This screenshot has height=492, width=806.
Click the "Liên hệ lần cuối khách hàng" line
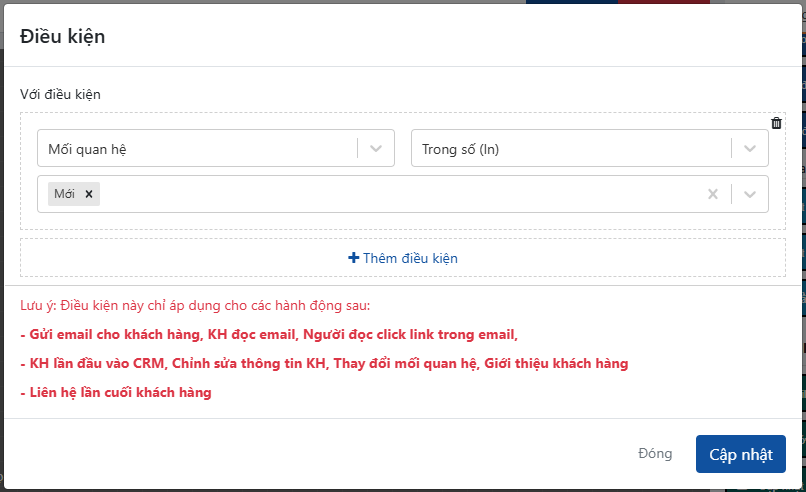click(x=116, y=392)
